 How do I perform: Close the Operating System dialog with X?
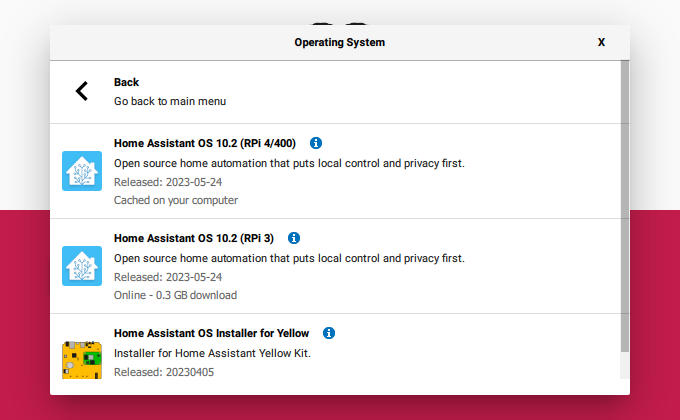[x=601, y=42]
